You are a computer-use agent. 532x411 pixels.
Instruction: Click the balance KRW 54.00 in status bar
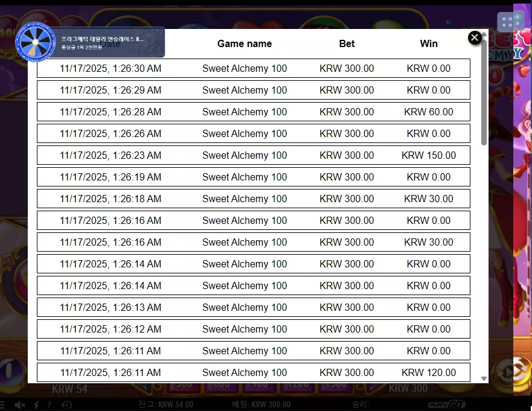click(x=165, y=404)
